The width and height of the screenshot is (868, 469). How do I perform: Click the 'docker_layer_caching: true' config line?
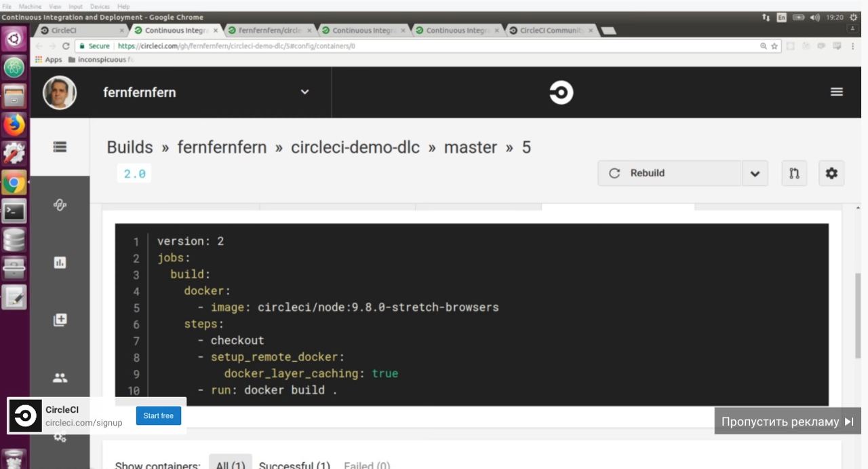(311, 373)
